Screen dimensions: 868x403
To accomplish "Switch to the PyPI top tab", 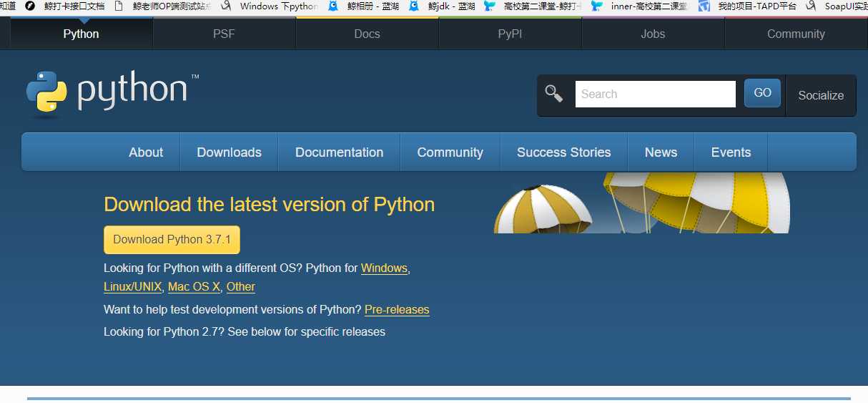I will (x=510, y=34).
